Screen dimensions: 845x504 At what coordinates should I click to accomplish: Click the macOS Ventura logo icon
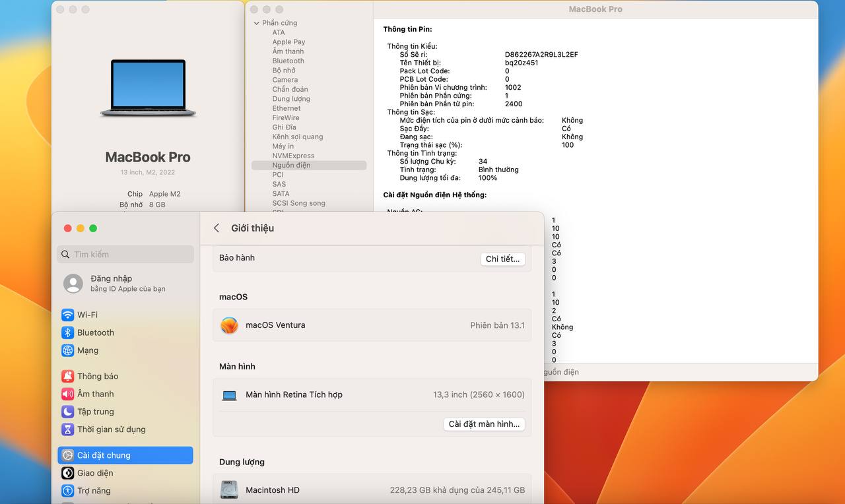[x=229, y=325]
